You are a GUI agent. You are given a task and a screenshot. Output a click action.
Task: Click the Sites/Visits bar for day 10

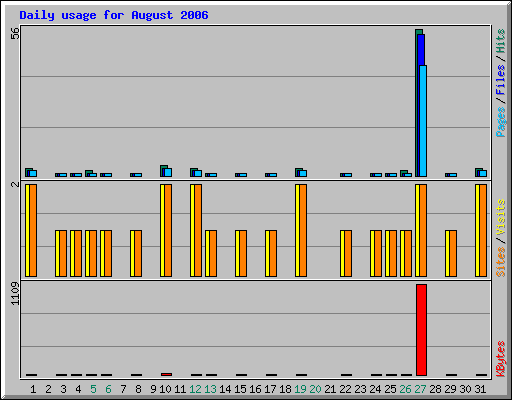pyautogui.click(x=166, y=230)
